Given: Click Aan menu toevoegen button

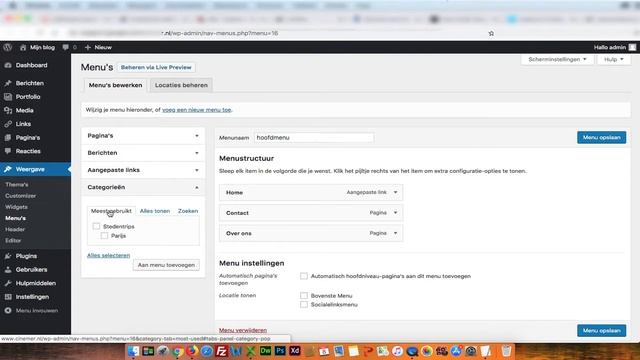Looking at the screenshot, I should [x=166, y=265].
